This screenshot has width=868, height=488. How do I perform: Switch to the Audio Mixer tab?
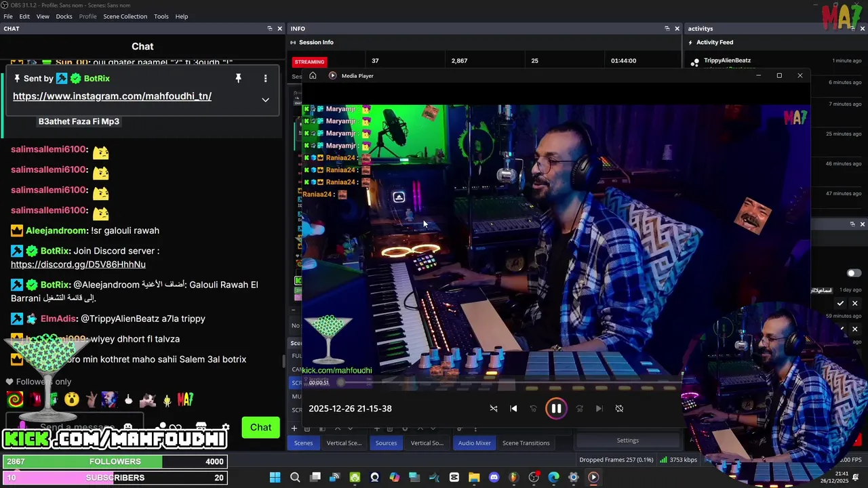[x=474, y=443]
